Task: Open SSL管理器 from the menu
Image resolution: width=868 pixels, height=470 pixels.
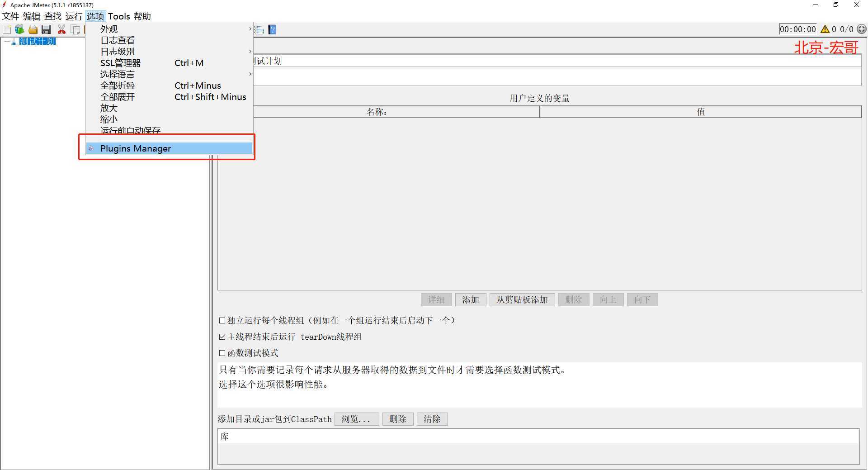Action: coord(169,63)
